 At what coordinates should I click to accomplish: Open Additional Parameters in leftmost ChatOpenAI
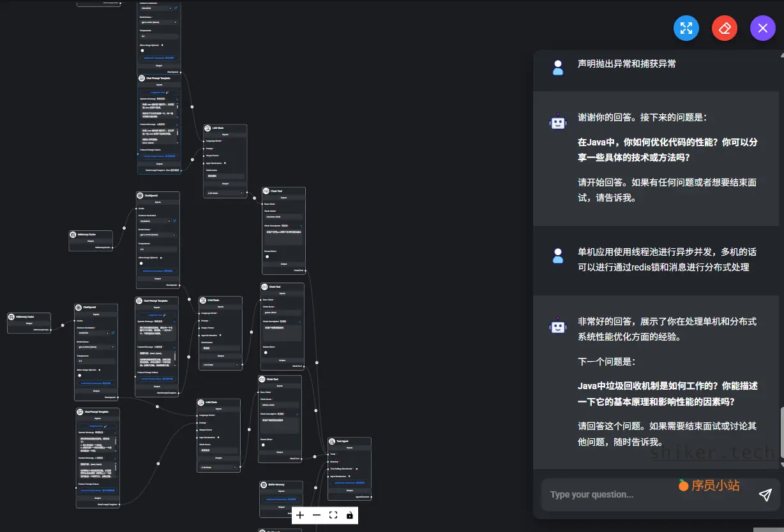pyautogui.click(x=96, y=383)
